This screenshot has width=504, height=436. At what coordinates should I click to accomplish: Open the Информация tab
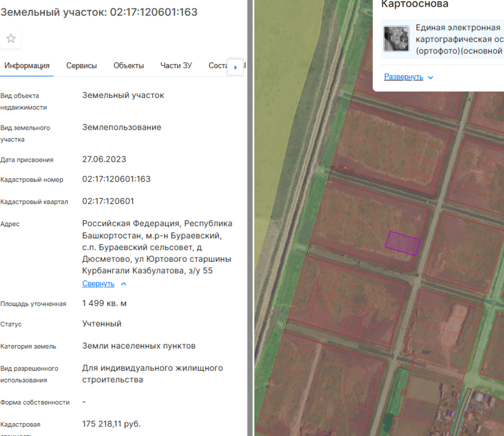[27, 66]
